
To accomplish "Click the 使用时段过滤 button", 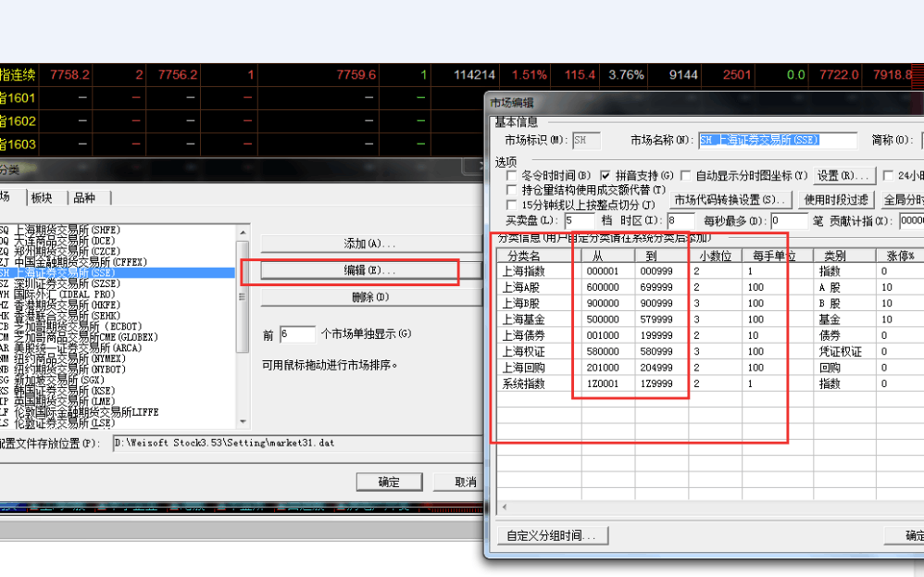I will pyautogui.click(x=836, y=200).
